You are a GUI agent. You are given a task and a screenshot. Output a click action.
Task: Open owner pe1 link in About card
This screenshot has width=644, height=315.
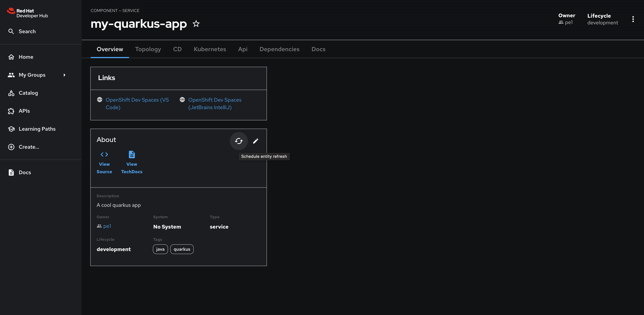[107, 226]
